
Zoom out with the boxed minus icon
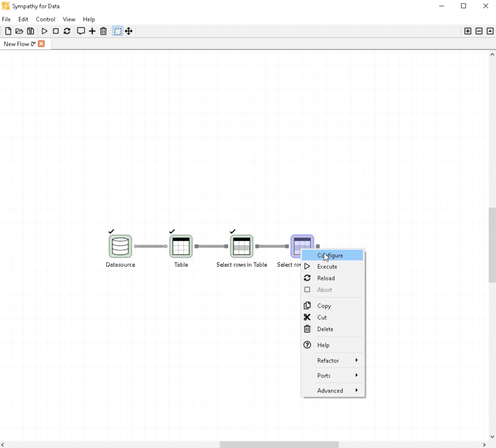point(479,31)
